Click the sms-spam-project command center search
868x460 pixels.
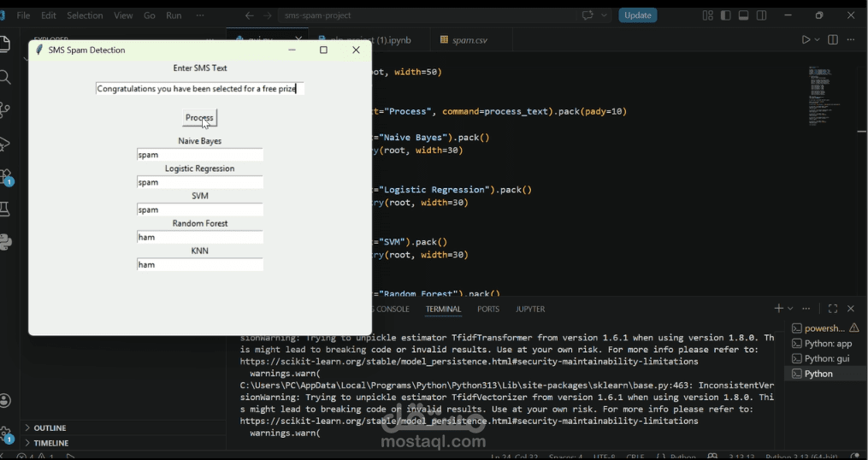[x=426, y=15]
